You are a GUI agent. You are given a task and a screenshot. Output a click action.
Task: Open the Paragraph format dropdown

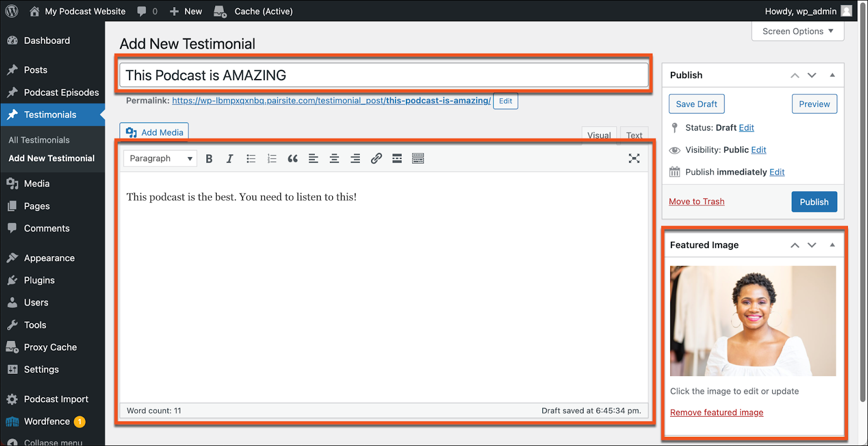(x=160, y=158)
